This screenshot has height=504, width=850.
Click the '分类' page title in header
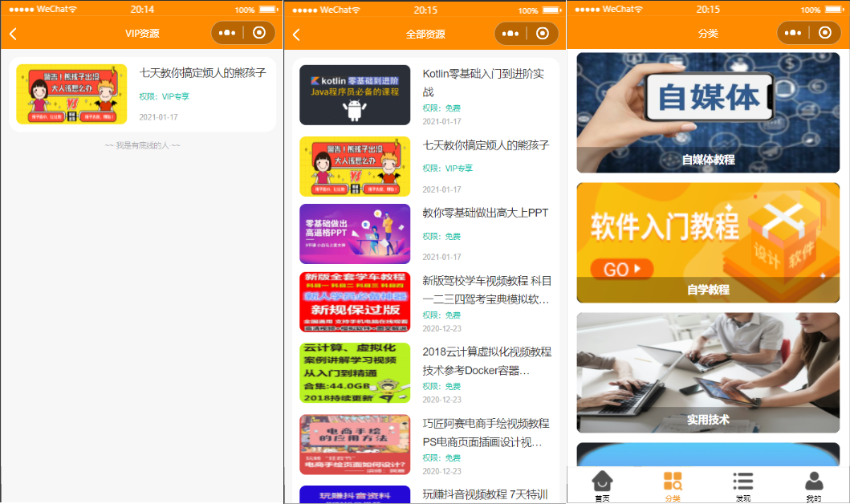[x=708, y=34]
